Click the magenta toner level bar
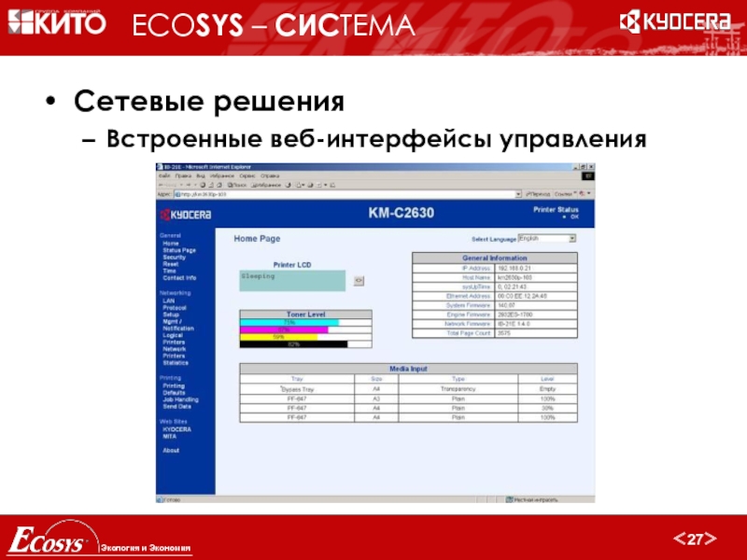Screen dimensions: 747x560 coord(284,329)
